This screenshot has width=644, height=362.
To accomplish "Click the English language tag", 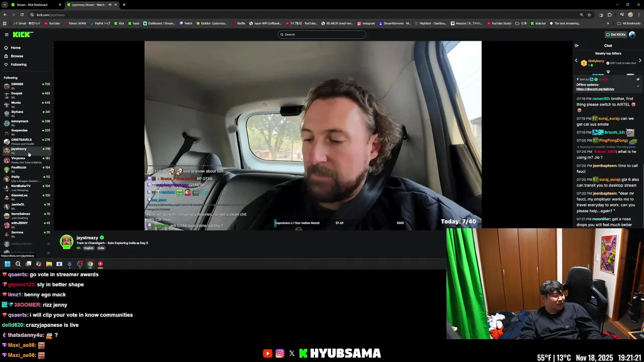I will click(x=89, y=248).
